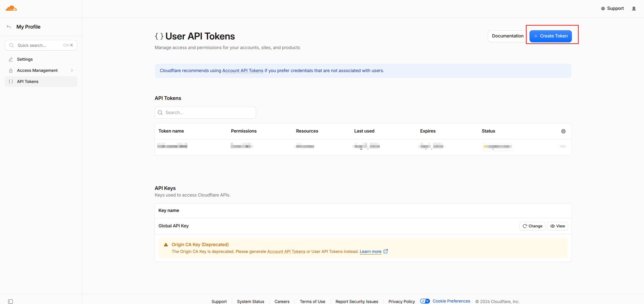
Task: Follow Account API Tokens link in deprecation notice
Action: pos(286,252)
